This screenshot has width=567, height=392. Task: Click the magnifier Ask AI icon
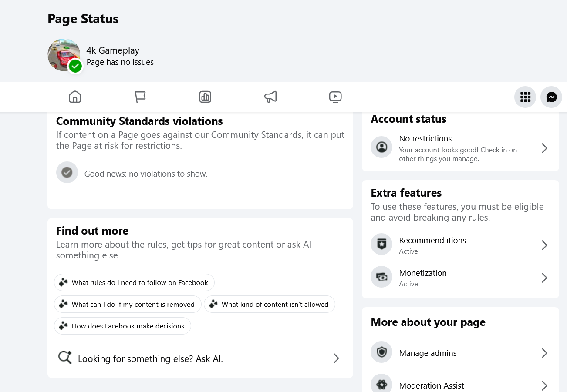coord(65,358)
